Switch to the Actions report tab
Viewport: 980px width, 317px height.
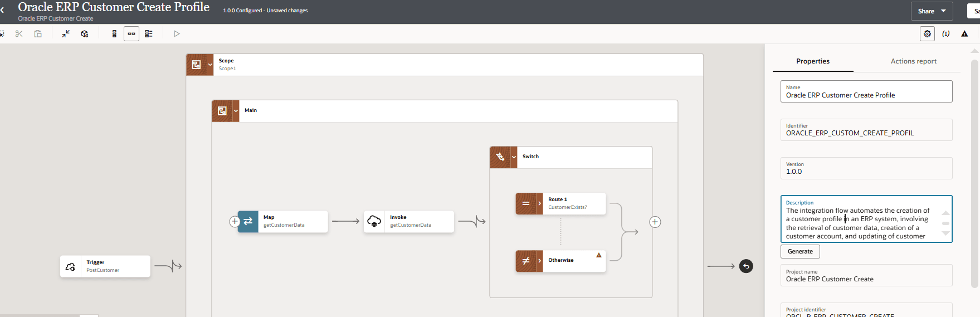(914, 61)
